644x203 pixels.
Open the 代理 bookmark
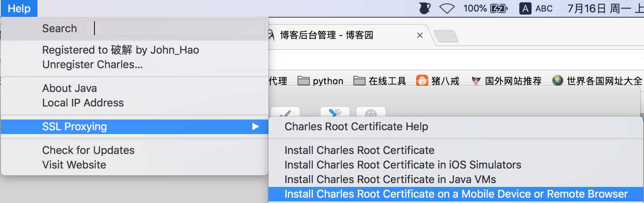[x=278, y=81]
